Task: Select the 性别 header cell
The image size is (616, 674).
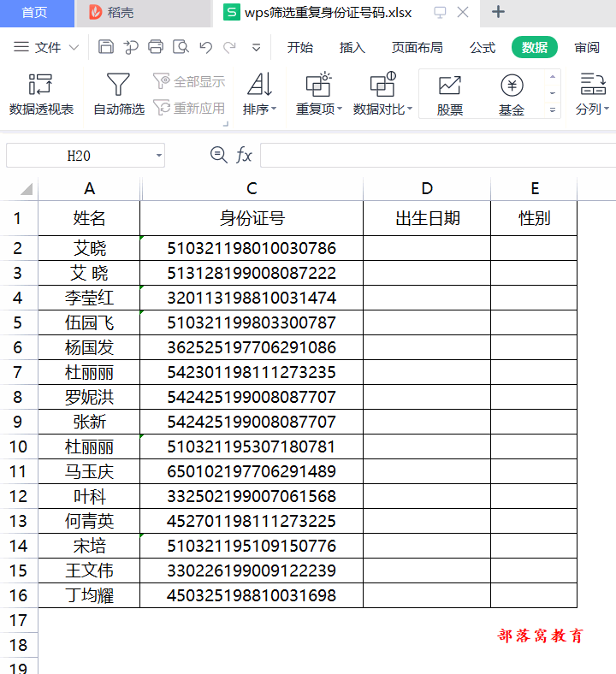Action: click(534, 218)
